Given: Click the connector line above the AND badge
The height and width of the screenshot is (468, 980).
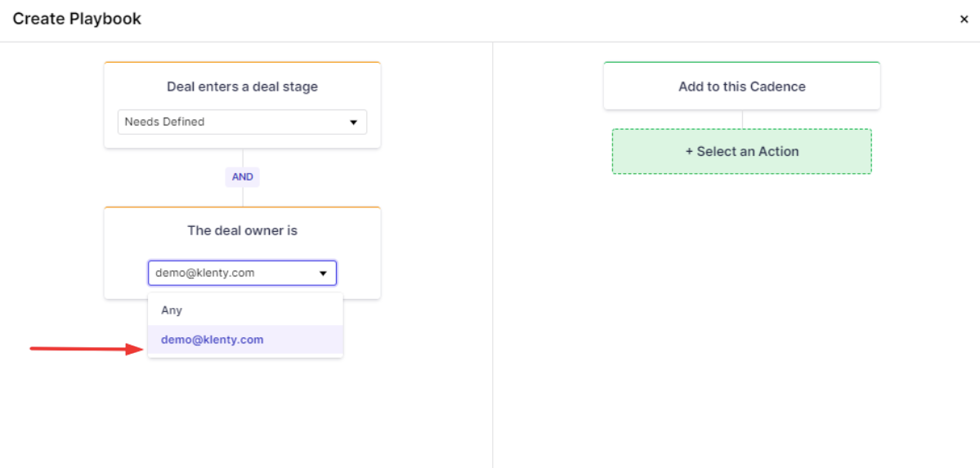Looking at the screenshot, I should [243, 158].
